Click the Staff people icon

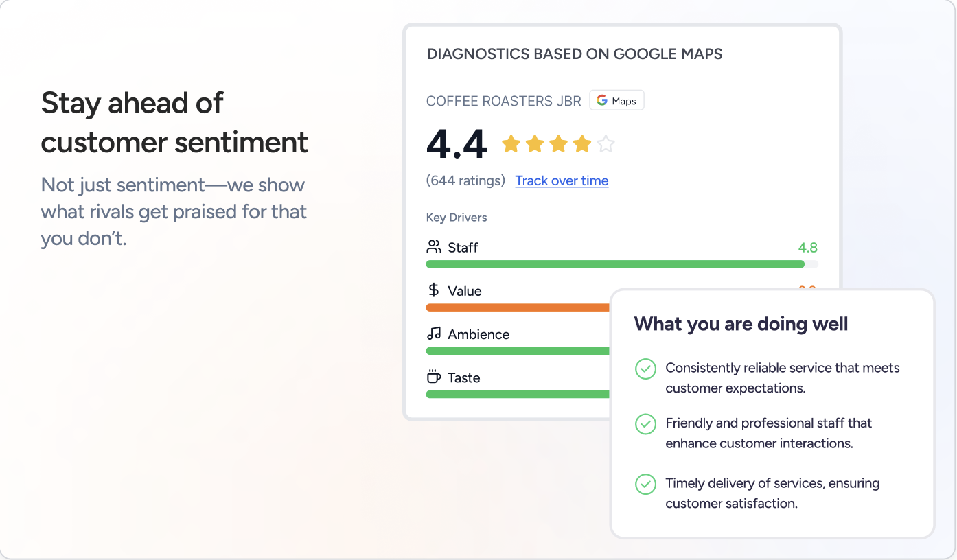click(434, 247)
